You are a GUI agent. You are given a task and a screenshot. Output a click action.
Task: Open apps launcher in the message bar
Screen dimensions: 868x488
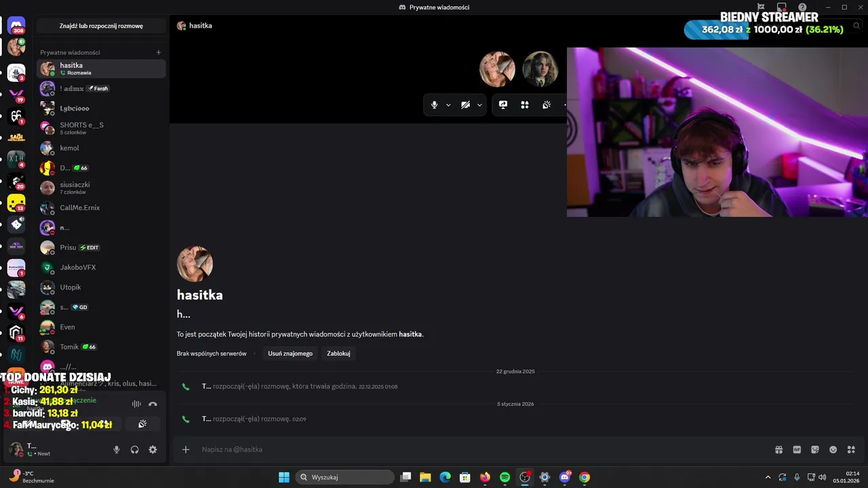coord(852,449)
